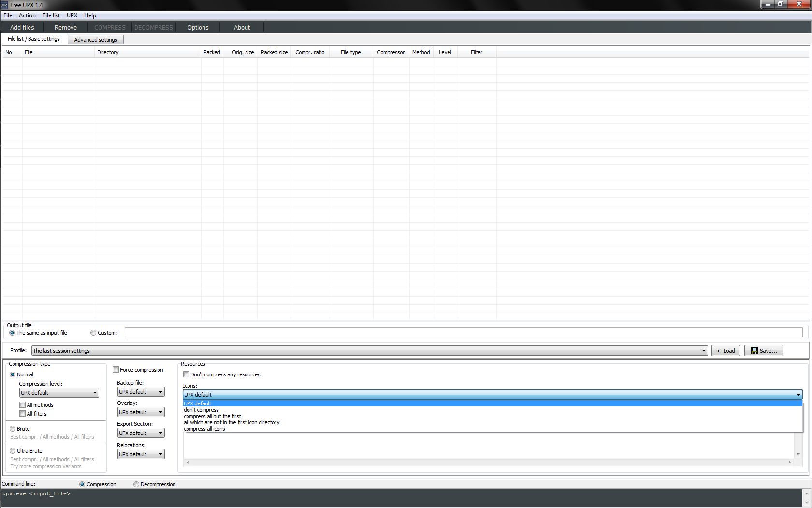Minimize the Free UPX window
The width and height of the screenshot is (812, 508).
[768, 4]
